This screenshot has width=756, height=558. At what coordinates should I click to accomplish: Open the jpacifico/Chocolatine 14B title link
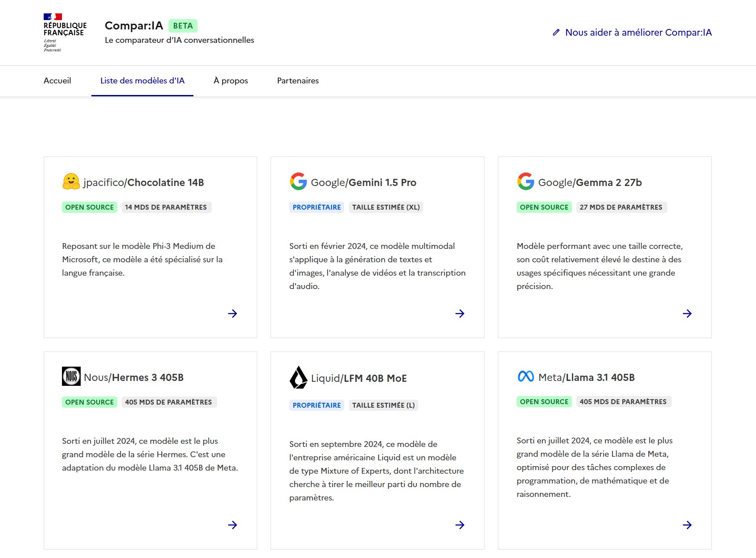coord(144,182)
